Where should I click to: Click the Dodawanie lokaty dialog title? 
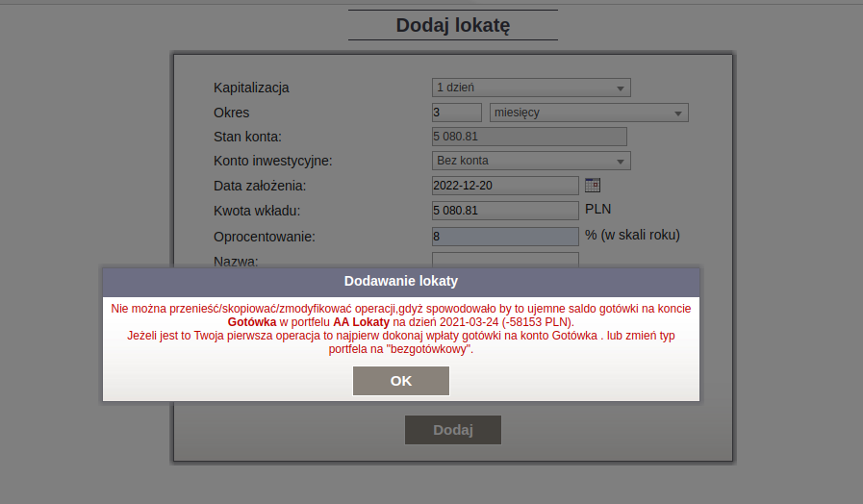(400, 281)
